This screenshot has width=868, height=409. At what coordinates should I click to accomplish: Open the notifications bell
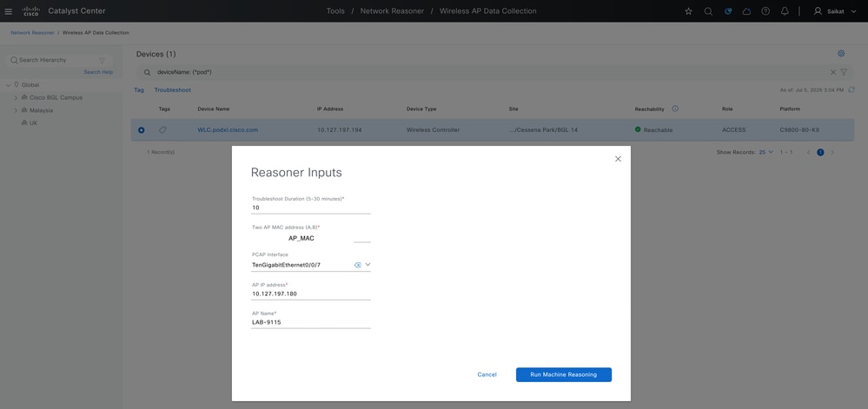pos(785,11)
